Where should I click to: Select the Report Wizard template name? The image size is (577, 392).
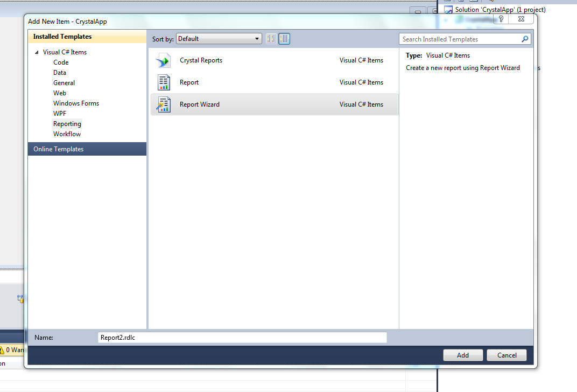tap(200, 104)
